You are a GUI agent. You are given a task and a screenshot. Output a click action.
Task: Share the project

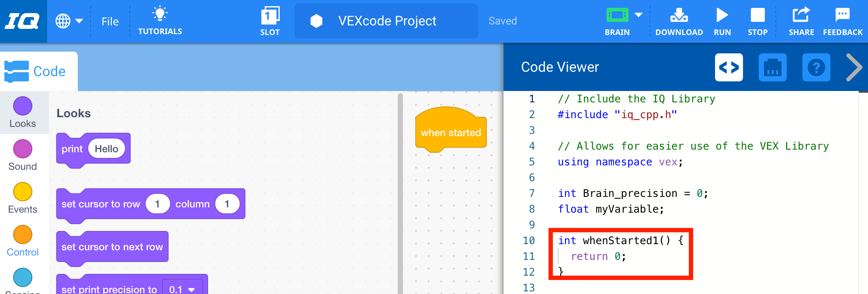click(x=801, y=21)
